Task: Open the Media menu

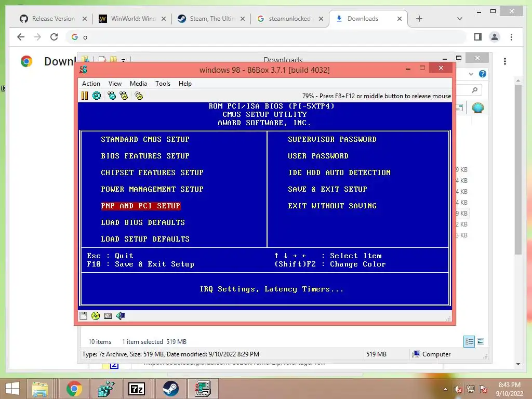Action: [x=138, y=84]
